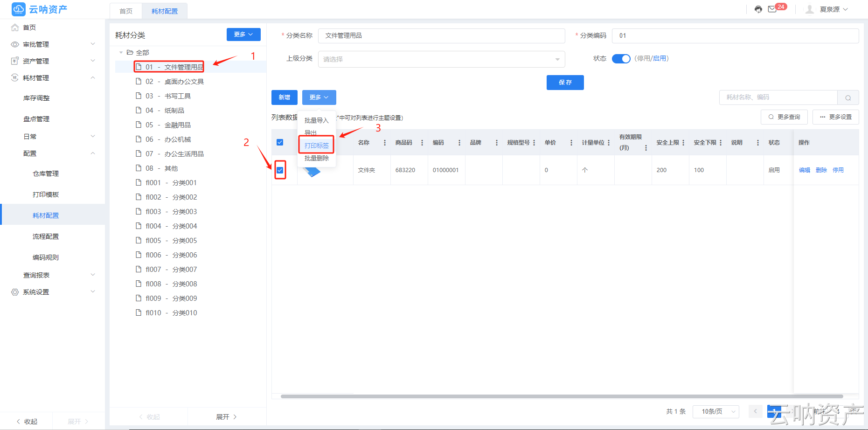
Task: Expand the 日常 submenu
Action: click(x=93, y=137)
